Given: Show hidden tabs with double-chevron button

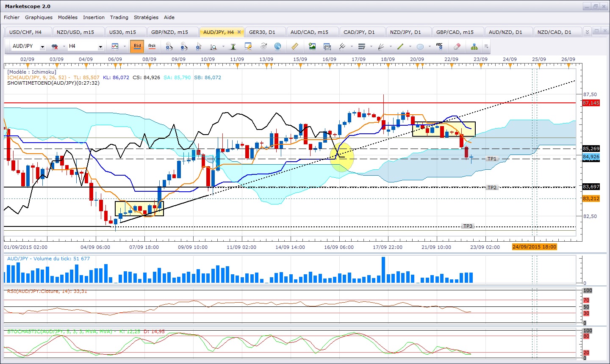Looking at the screenshot, I should pyautogui.click(x=587, y=32).
